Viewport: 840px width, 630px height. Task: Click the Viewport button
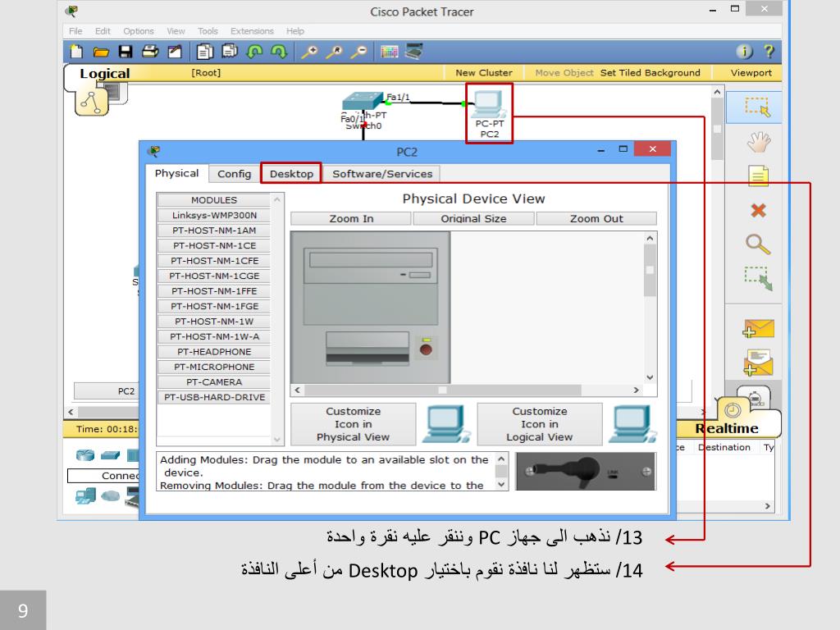pos(751,73)
